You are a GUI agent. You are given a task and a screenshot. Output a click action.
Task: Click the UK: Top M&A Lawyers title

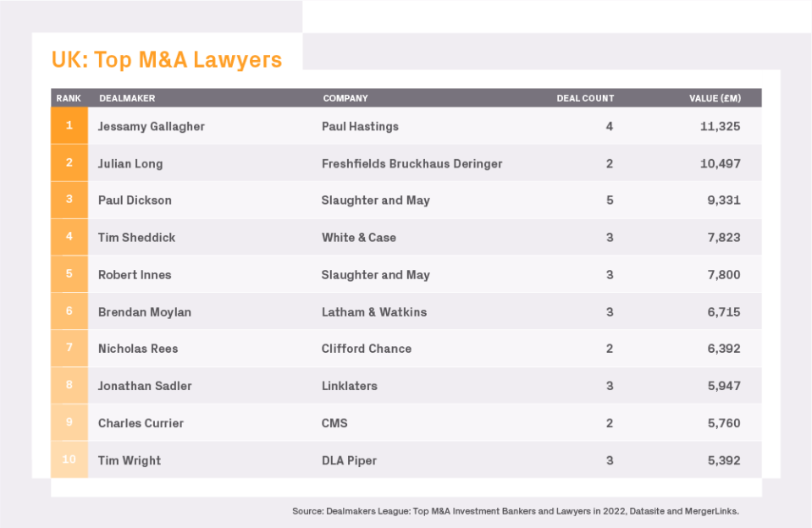[x=167, y=60]
